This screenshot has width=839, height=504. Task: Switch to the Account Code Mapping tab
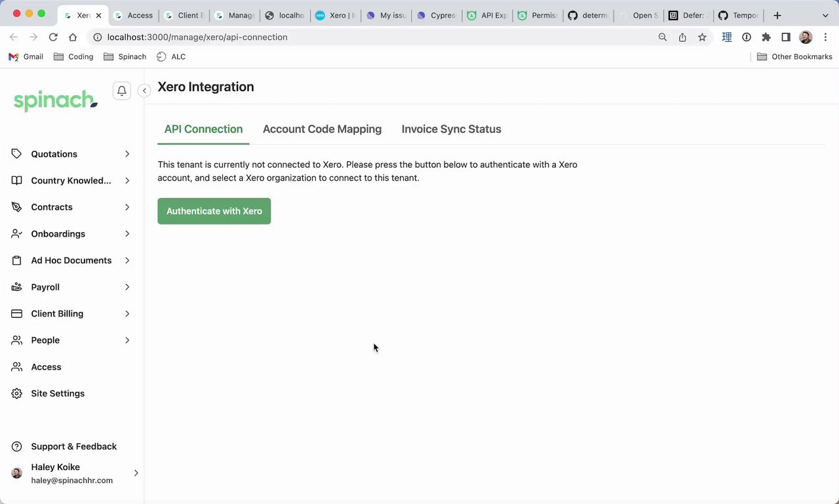(x=322, y=129)
